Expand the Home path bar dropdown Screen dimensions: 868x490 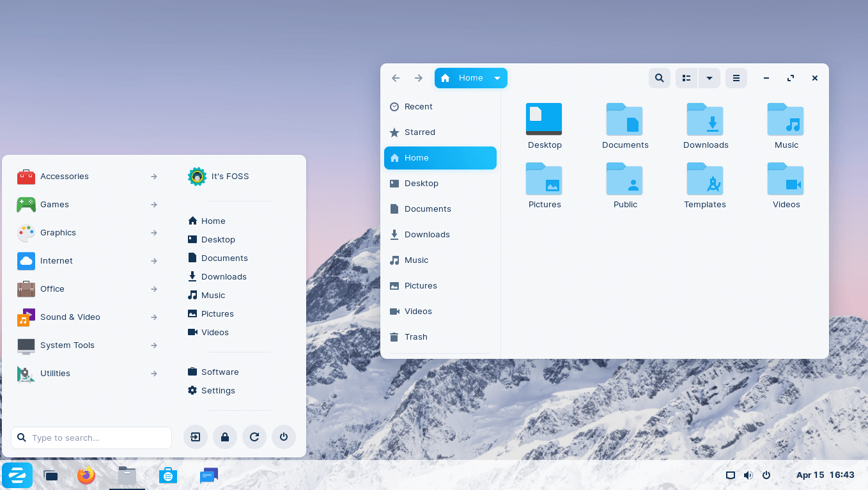497,78
